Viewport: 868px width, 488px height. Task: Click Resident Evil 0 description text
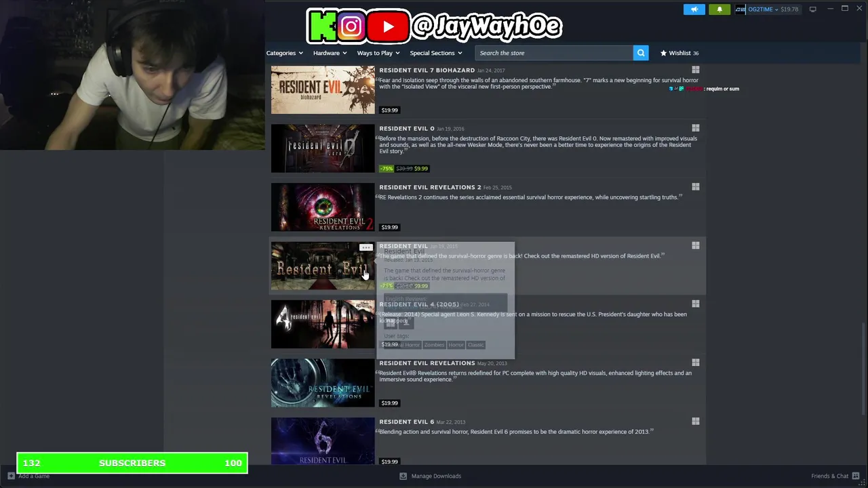coord(538,145)
